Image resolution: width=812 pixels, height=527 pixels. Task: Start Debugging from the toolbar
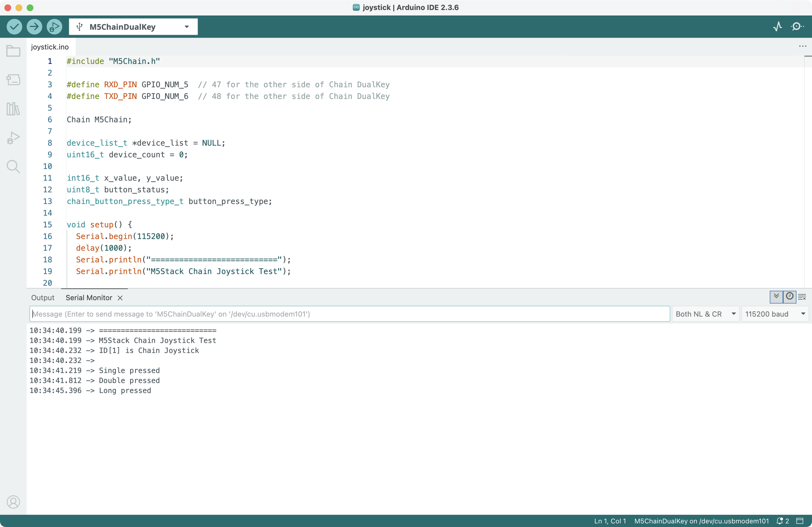click(x=54, y=27)
